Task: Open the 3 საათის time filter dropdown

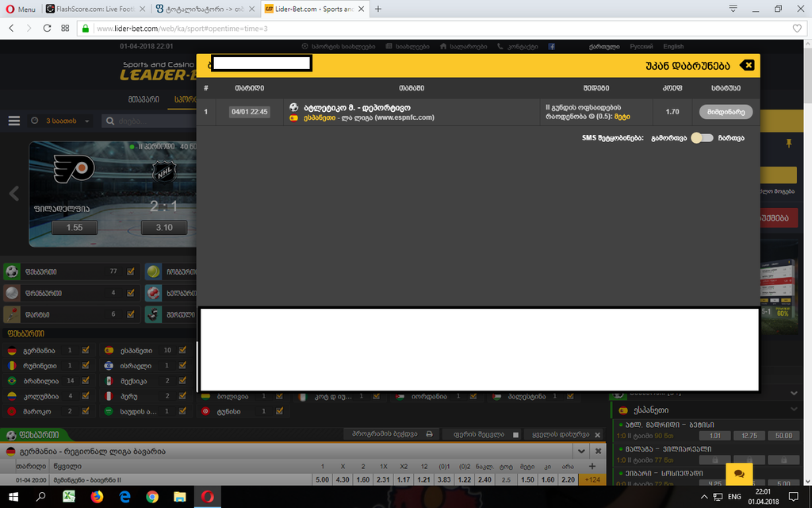Action: [x=60, y=121]
